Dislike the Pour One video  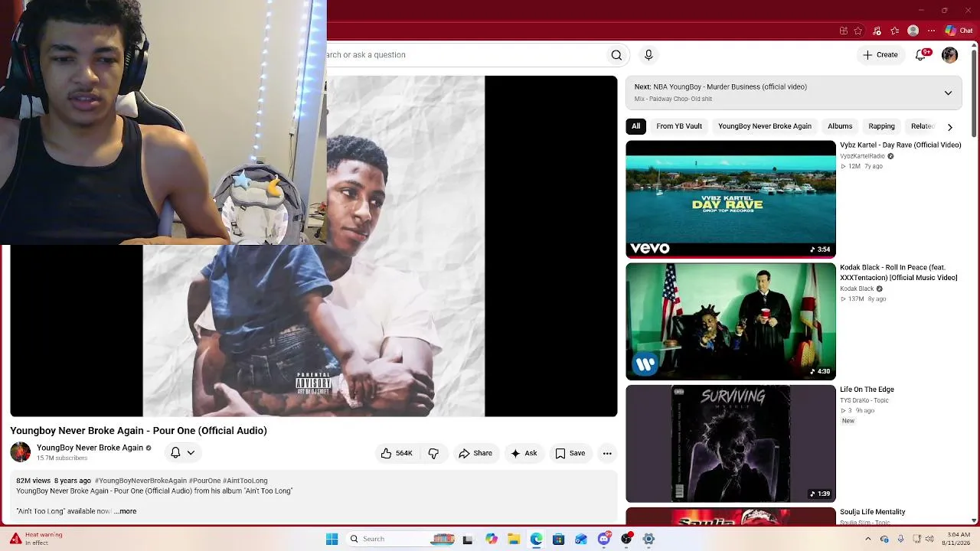[433, 453]
